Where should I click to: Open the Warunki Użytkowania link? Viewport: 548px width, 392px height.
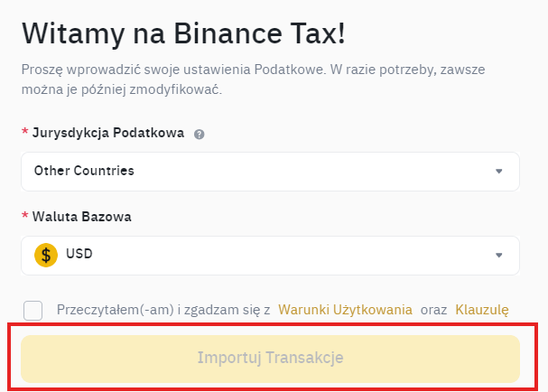pos(345,309)
